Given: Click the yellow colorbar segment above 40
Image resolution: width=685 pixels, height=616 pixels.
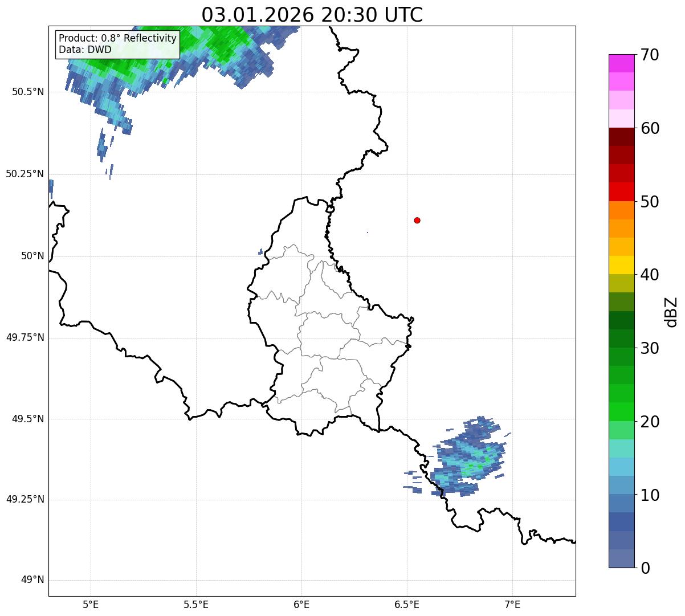Looking at the screenshot, I should pos(622,265).
